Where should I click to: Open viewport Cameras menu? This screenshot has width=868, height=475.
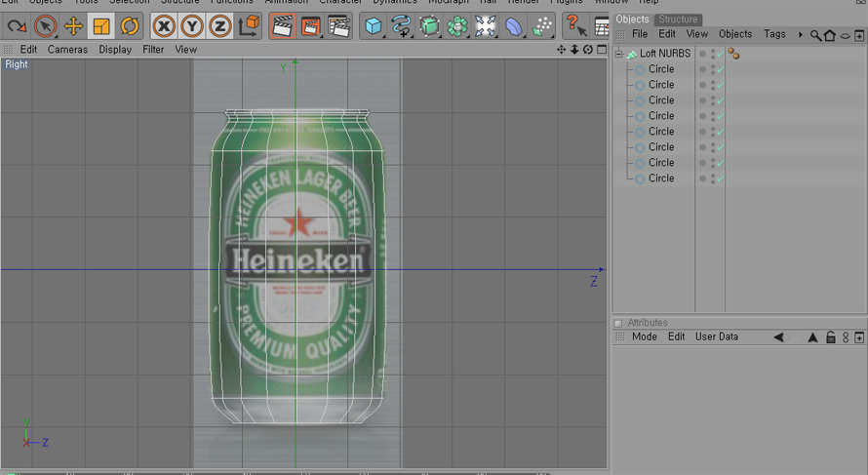coord(67,50)
